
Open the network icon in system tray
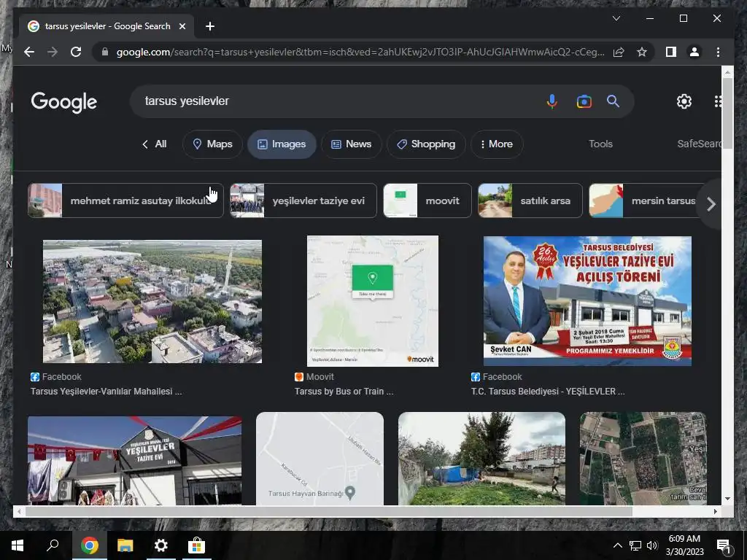click(635, 545)
